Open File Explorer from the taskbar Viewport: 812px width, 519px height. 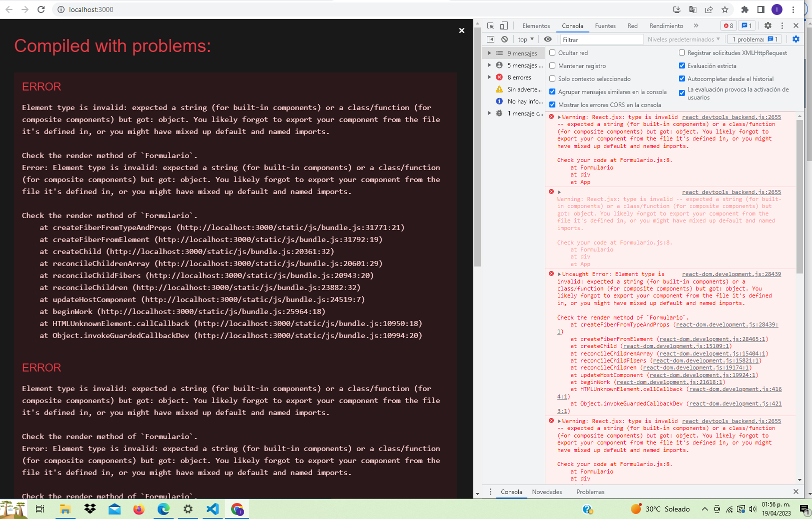(65, 509)
